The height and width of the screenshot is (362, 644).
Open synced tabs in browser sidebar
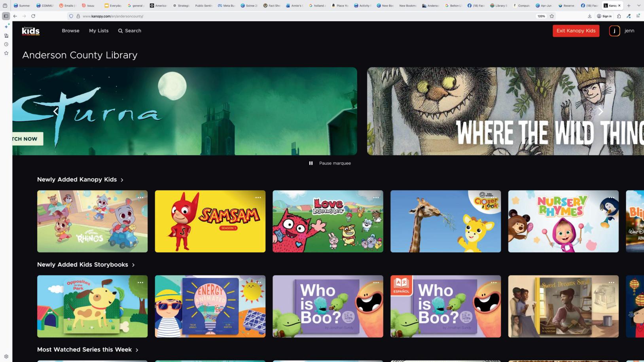6,36
